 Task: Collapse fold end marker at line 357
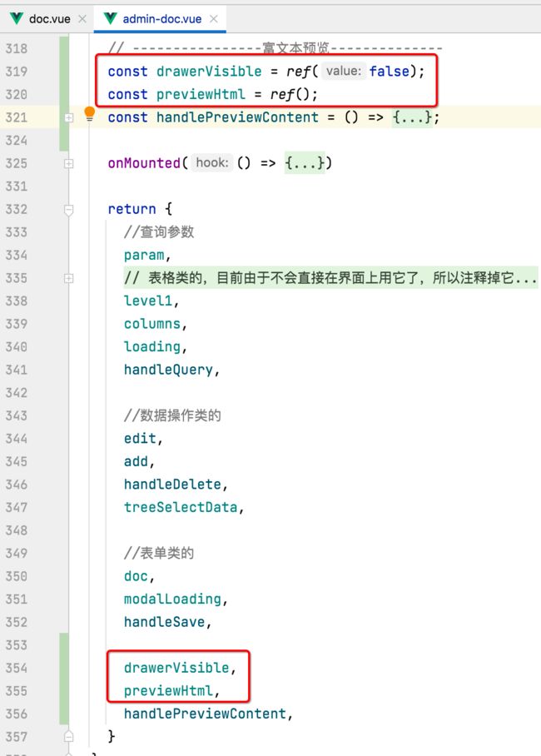tap(68, 736)
